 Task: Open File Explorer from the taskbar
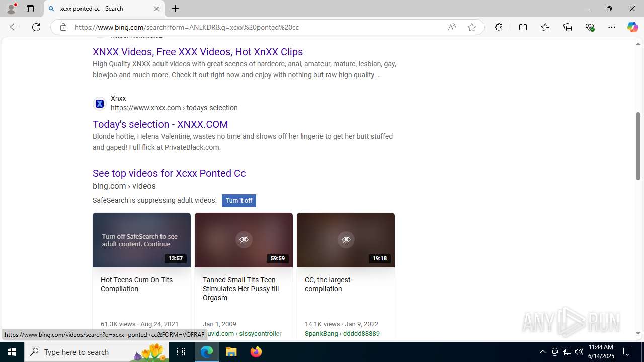coord(231,352)
